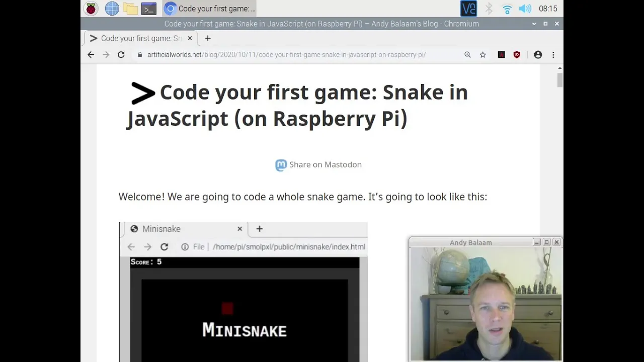
Task: Click the dark red extension icon
Action: [501, 55]
